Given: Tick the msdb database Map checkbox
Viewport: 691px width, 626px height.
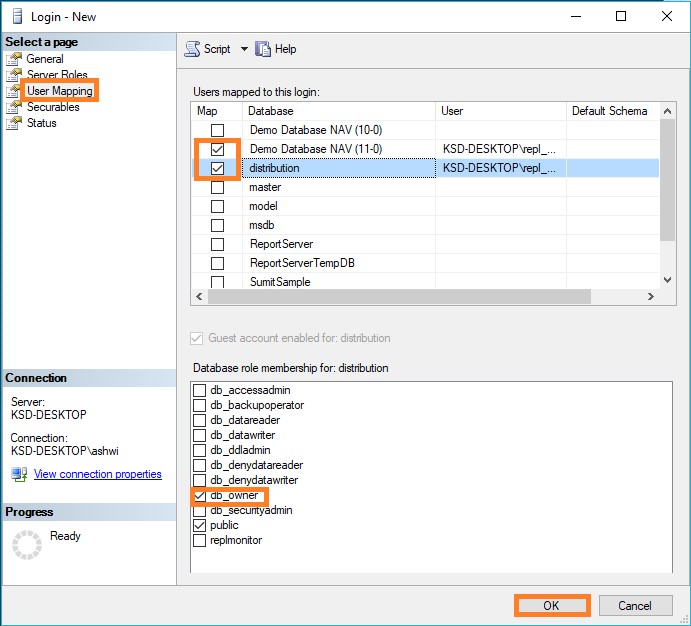Looking at the screenshot, I should click(217, 225).
